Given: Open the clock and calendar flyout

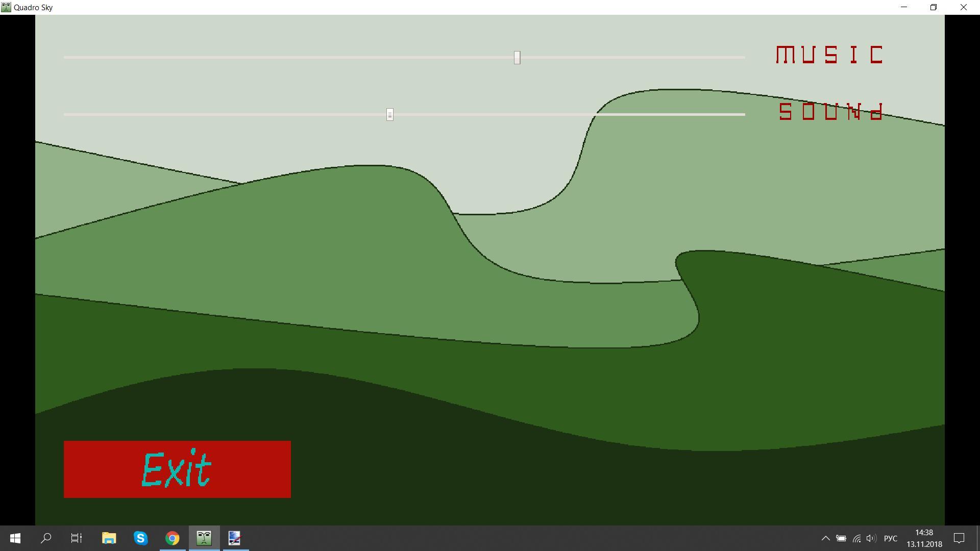Looking at the screenshot, I should coord(924,538).
